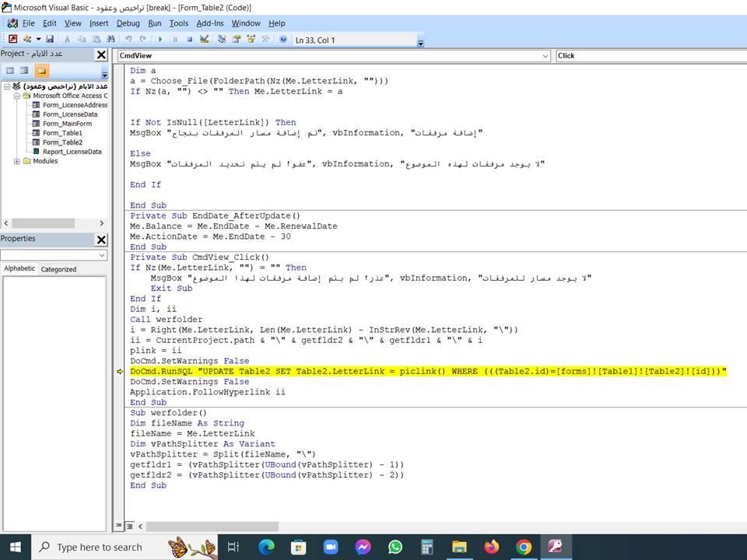This screenshot has width=747, height=560.
Task: Open the View menu
Action: (73, 23)
